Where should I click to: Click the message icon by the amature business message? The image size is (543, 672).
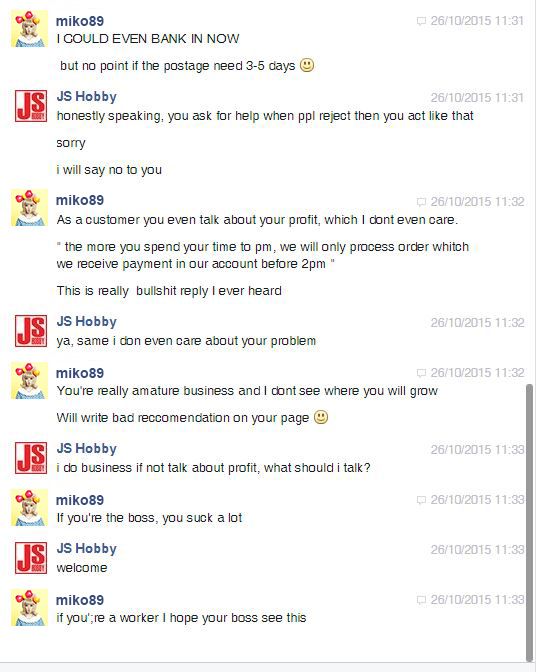(x=421, y=373)
